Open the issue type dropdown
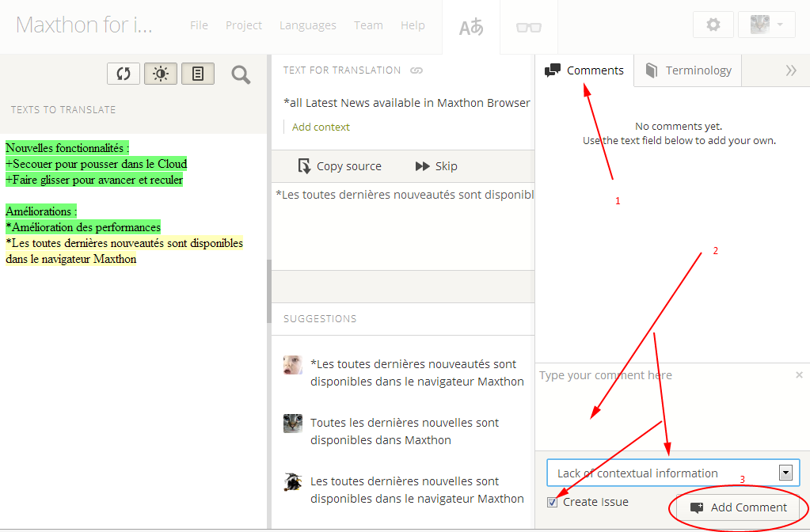810x532 pixels. pyautogui.click(x=673, y=473)
